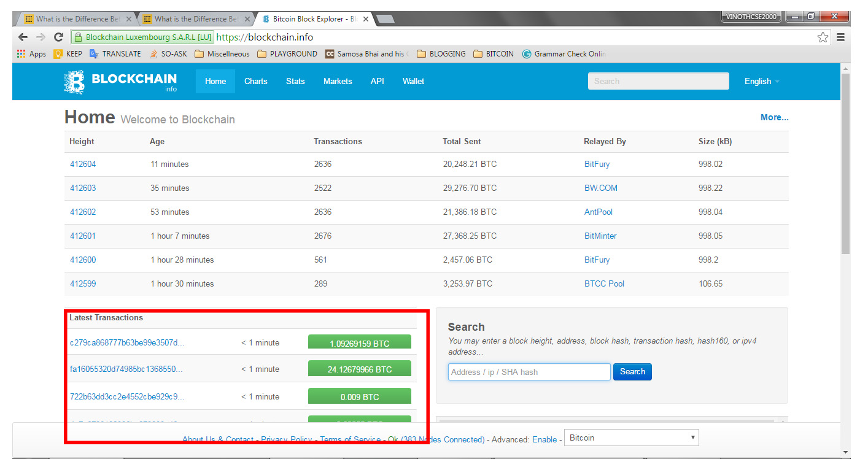Open the BW.COM relay link
The height and width of the screenshot is (459, 868).
(601, 188)
